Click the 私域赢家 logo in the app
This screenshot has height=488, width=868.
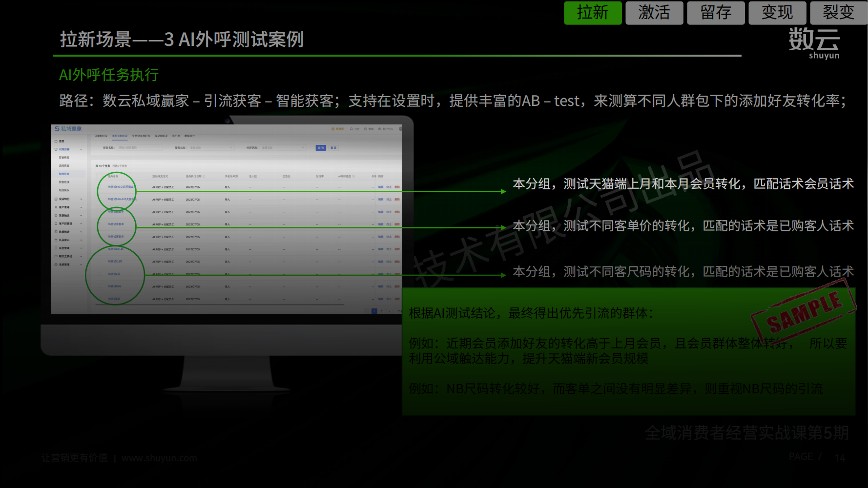68,129
